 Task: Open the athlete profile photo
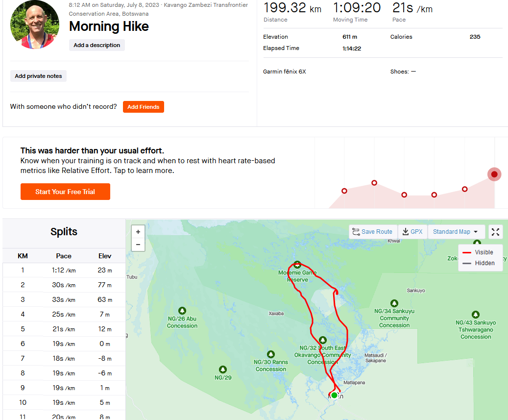35,25
